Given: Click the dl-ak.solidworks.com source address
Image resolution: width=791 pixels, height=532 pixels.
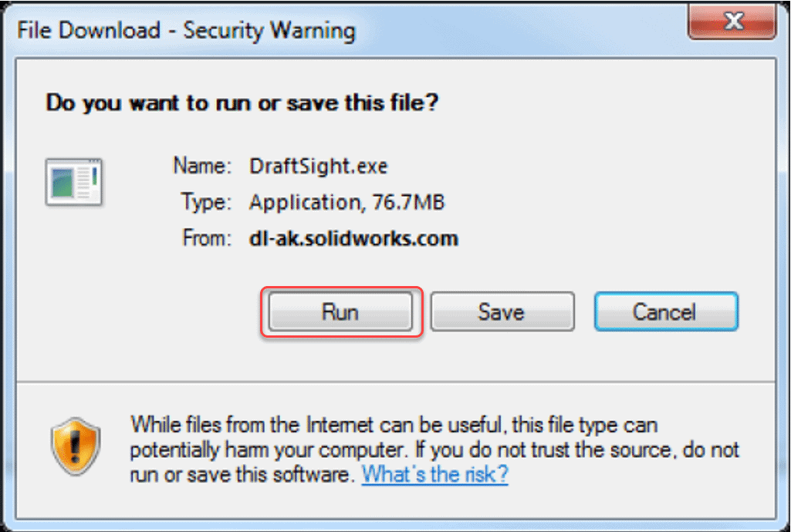Looking at the screenshot, I should coord(353,238).
